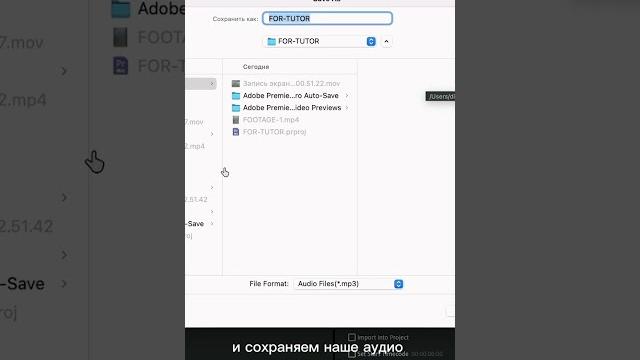Expand chevron beside Auto-Save folder
640x360 pixels.
(347, 96)
